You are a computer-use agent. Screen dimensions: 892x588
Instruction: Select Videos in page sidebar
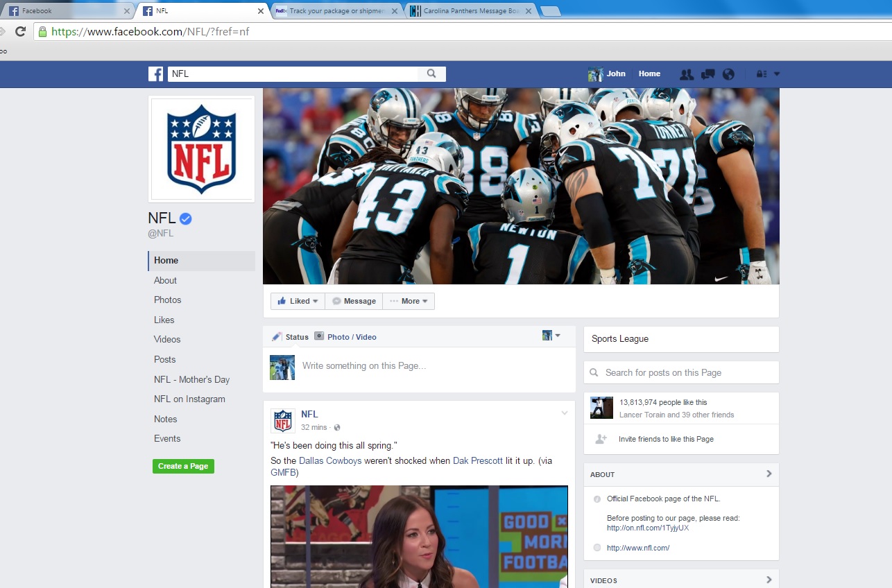167,340
